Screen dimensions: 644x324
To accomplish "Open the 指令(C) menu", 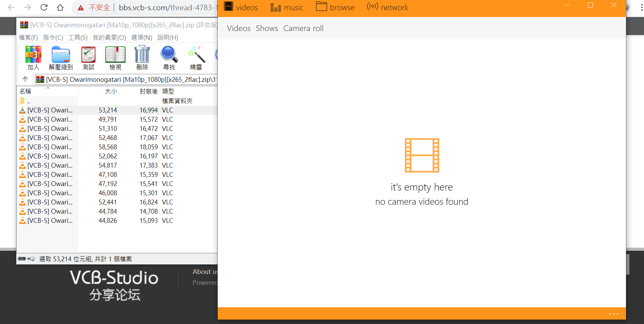I will pyautogui.click(x=53, y=37).
